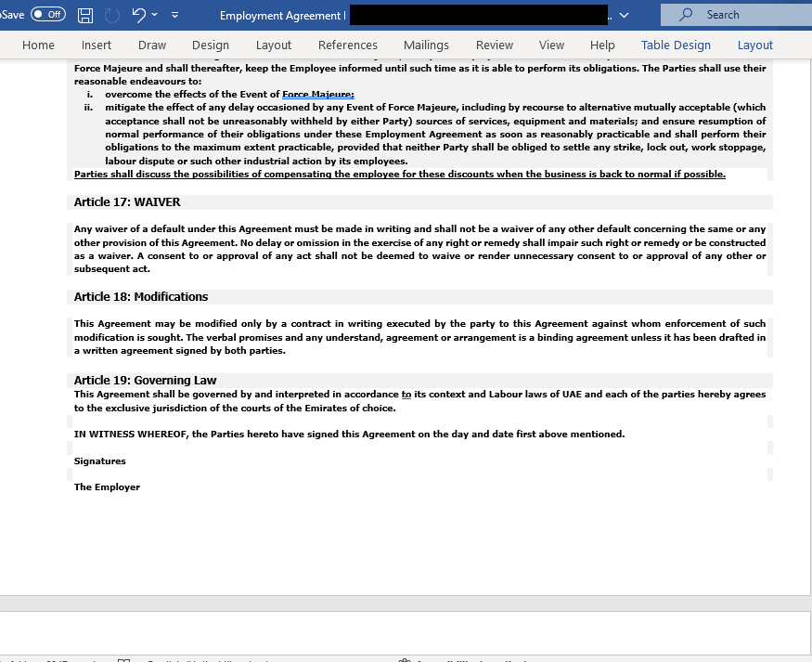Open the Undo history dropdown arrow
812x662 pixels.
pyautogui.click(x=154, y=15)
